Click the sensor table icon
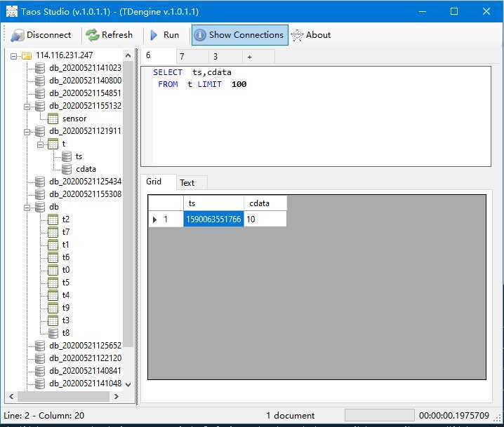The width and height of the screenshot is (504, 427). pyautogui.click(x=53, y=118)
